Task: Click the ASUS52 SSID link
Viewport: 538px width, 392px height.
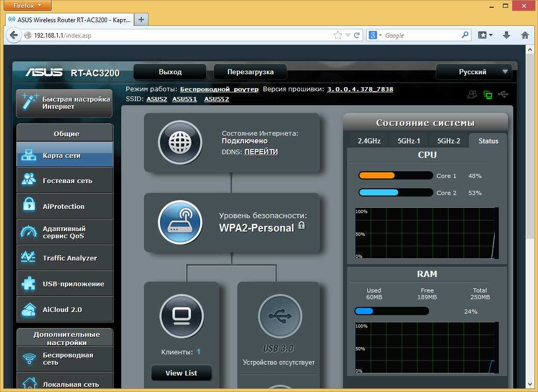Action: click(217, 99)
